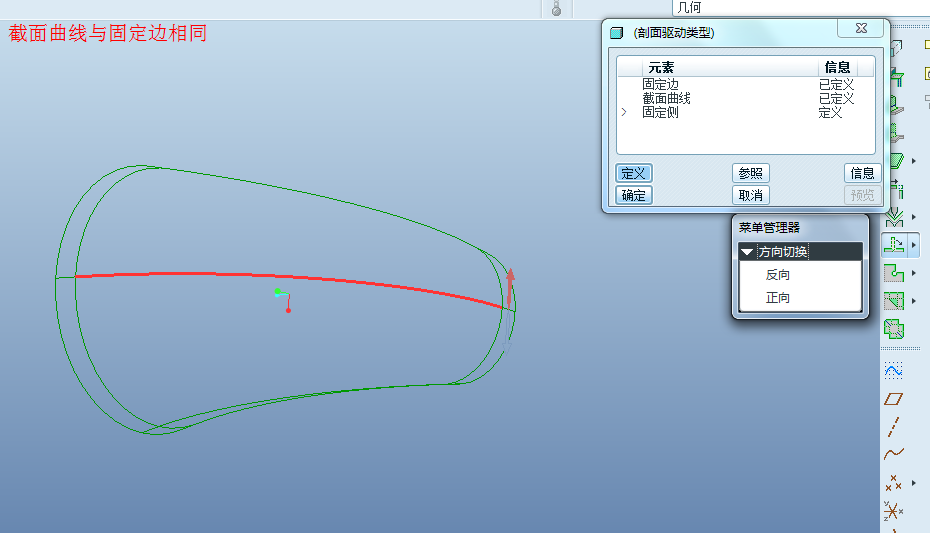The image size is (930, 533).
Task: Select the V-shaped bend tool icon
Action: tap(894, 217)
